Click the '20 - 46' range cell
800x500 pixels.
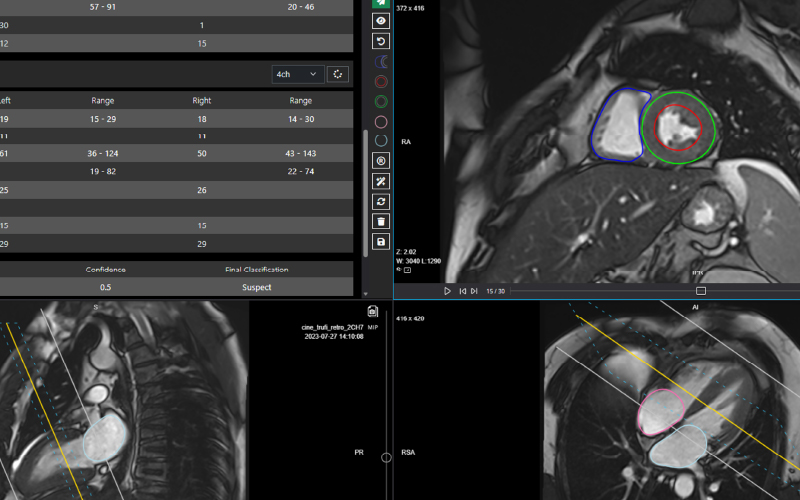tap(301, 7)
